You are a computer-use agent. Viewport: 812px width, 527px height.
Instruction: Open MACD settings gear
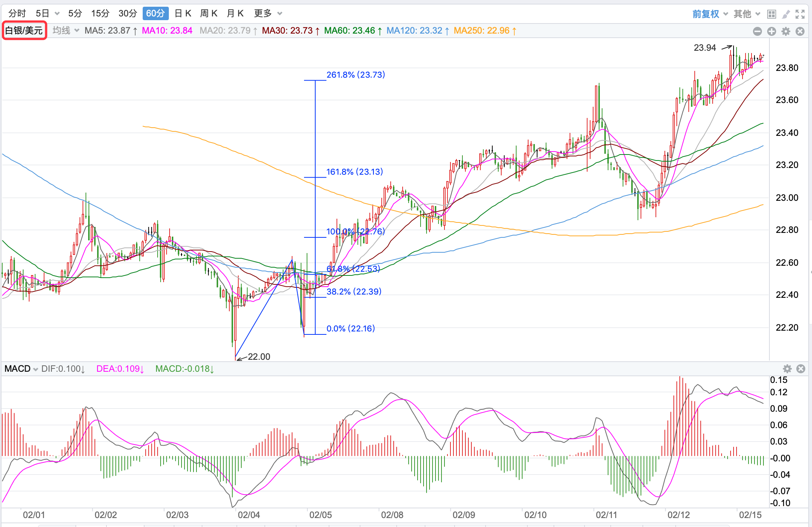point(787,369)
